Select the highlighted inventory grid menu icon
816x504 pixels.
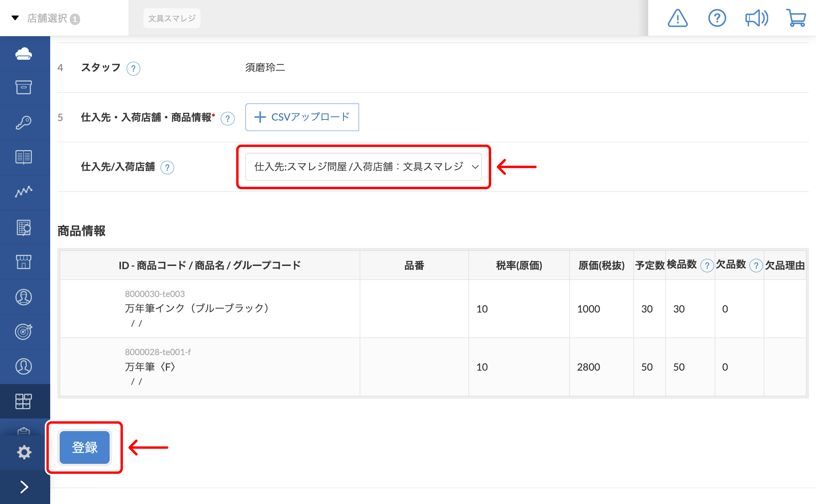click(x=24, y=401)
